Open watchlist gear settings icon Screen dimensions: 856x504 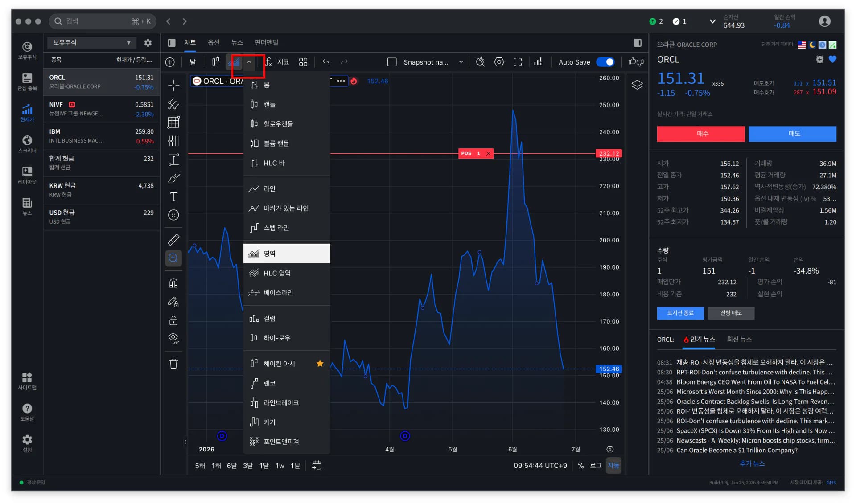[x=148, y=43]
